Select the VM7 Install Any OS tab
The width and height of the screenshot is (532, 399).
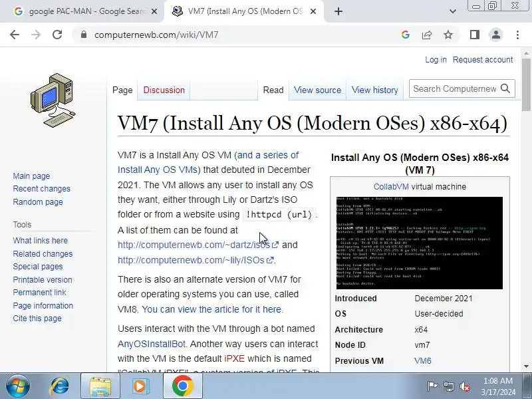tap(243, 11)
